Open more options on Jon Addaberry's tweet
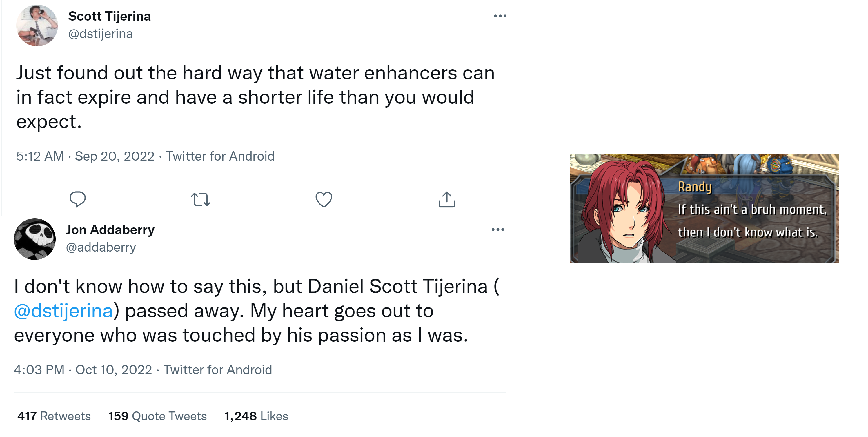 tap(498, 230)
